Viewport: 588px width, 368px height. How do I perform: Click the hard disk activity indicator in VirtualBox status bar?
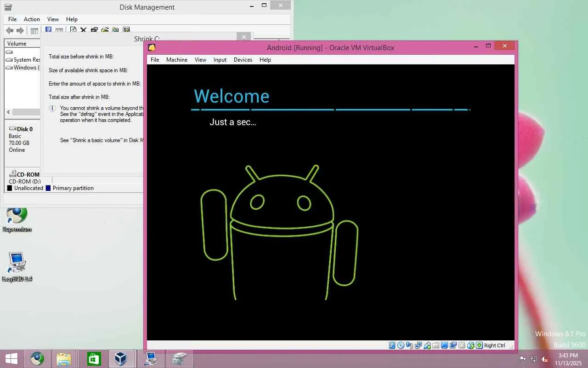pyautogui.click(x=392, y=345)
